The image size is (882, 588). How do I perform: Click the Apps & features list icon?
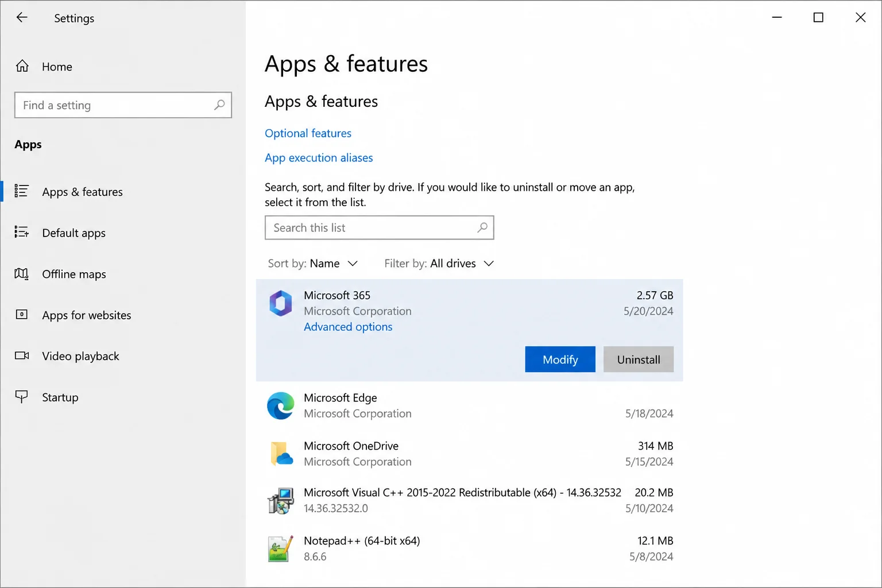pos(21,191)
